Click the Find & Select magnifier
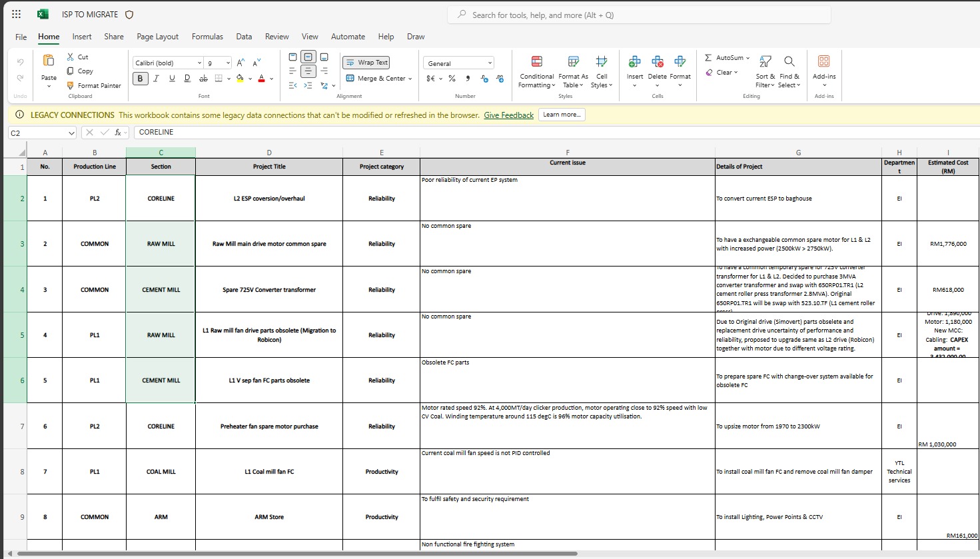 click(789, 62)
